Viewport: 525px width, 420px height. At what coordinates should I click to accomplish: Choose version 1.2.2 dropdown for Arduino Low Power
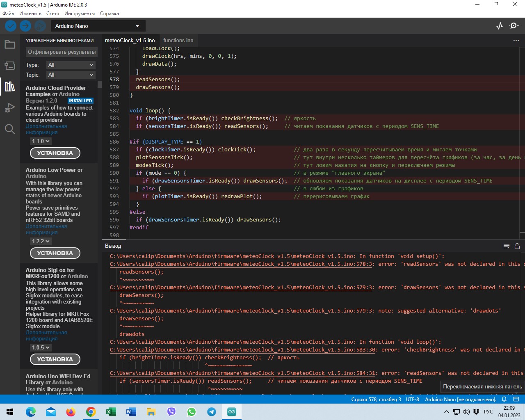tap(41, 241)
